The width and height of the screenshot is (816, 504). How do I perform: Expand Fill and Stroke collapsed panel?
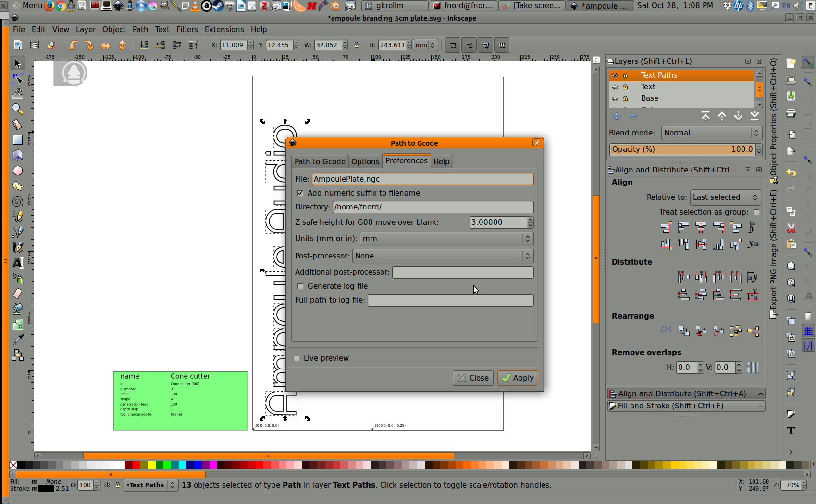[x=686, y=406]
